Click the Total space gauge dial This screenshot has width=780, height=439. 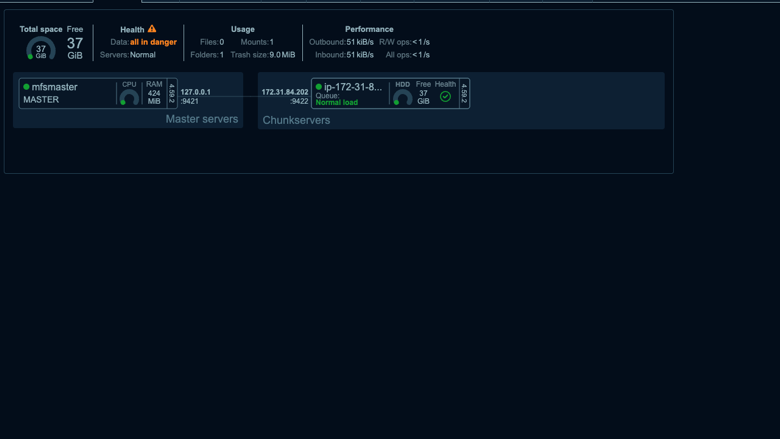41,49
